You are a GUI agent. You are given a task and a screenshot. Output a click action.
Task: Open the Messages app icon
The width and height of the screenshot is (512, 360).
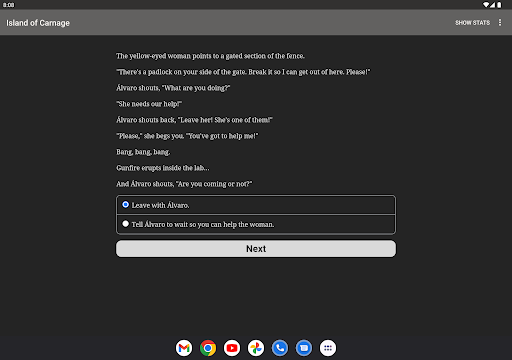304,348
